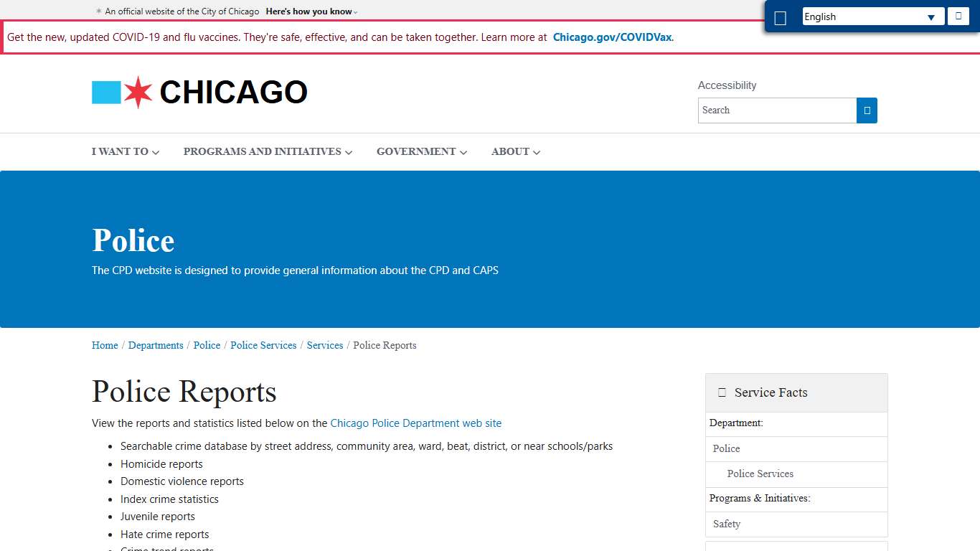Open the English language dropdown
Viewport: 980px width, 551px height.
pos(872,16)
